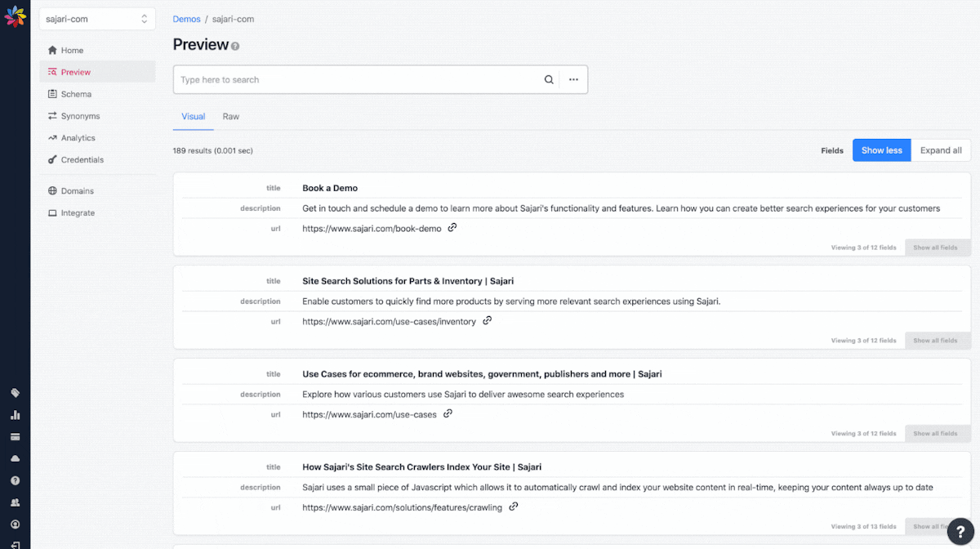Click the 'Use Cases for ecommerce, brand websites' title
The height and width of the screenshot is (549, 980).
482,374
